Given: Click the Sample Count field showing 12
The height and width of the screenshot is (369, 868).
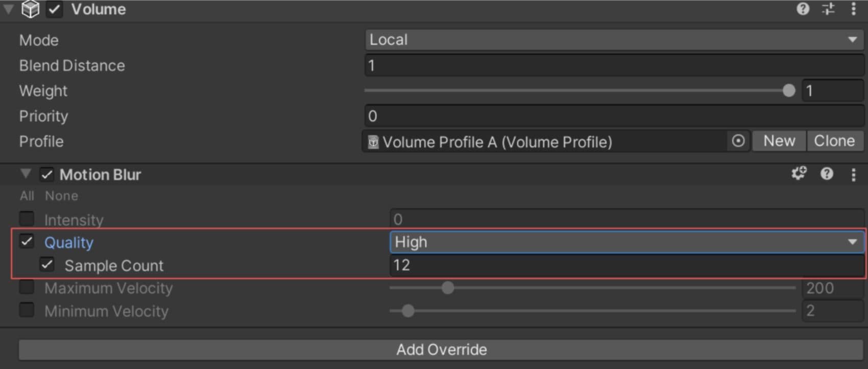Looking at the screenshot, I should [x=627, y=265].
